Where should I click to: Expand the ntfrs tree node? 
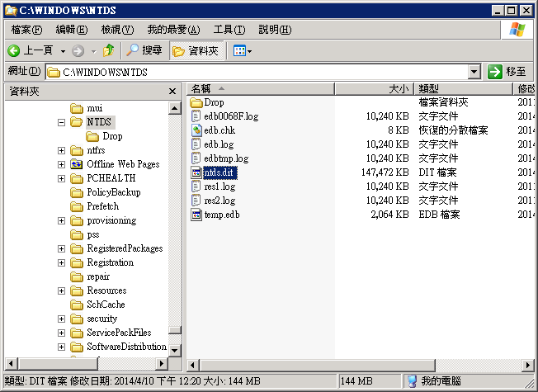(61, 150)
